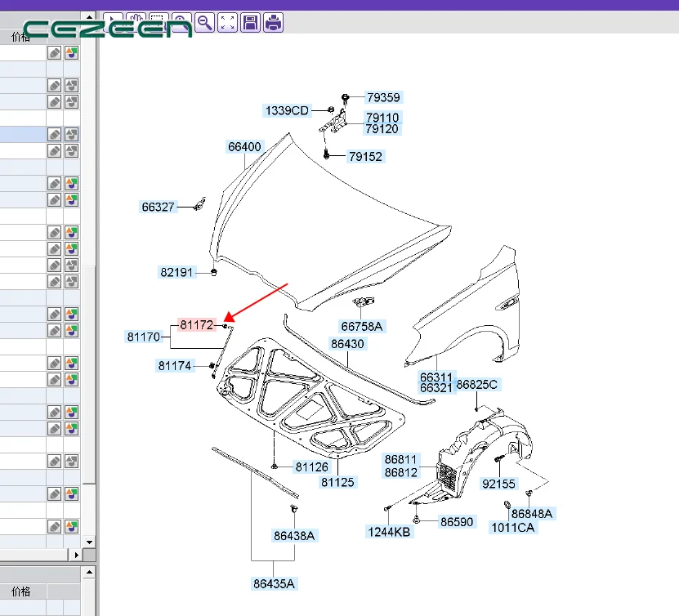Viewport: 679px width, 616px height.
Task: Click part number 86430 label
Action: coord(347,344)
